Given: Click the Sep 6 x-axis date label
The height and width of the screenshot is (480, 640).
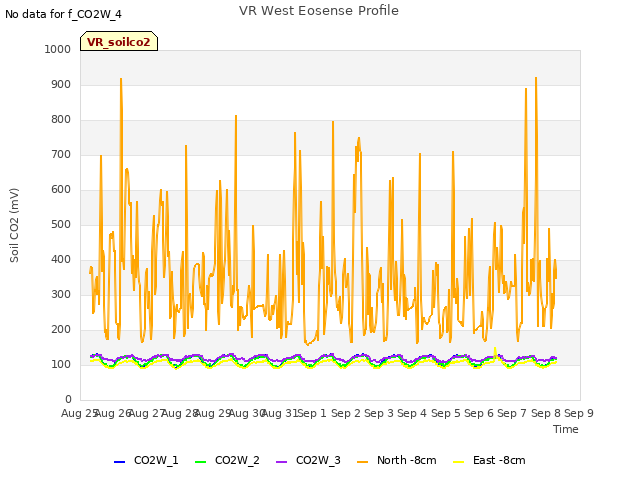Looking at the screenshot, I should (x=479, y=413).
